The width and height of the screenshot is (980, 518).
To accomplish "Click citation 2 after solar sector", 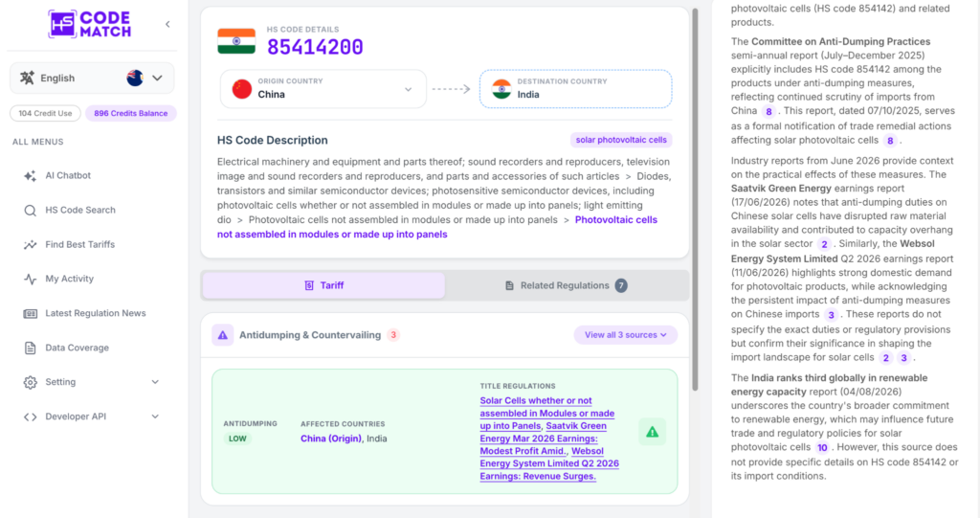I will (x=824, y=244).
